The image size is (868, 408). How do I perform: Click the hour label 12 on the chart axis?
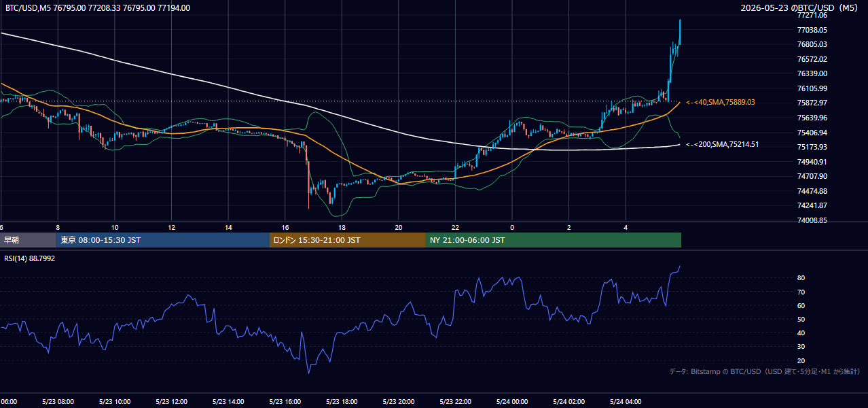coord(171,227)
